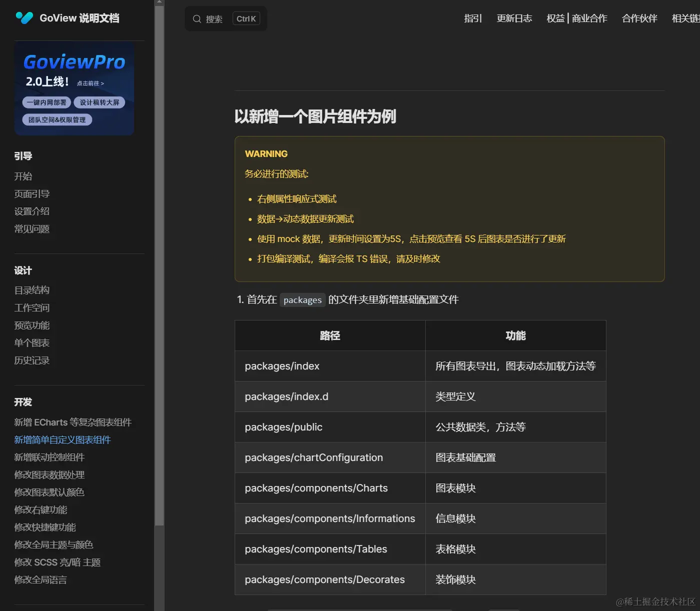This screenshot has height=611, width=700.
Task: Click the 右侧属性响应式测试 bullet
Action: (297, 199)
